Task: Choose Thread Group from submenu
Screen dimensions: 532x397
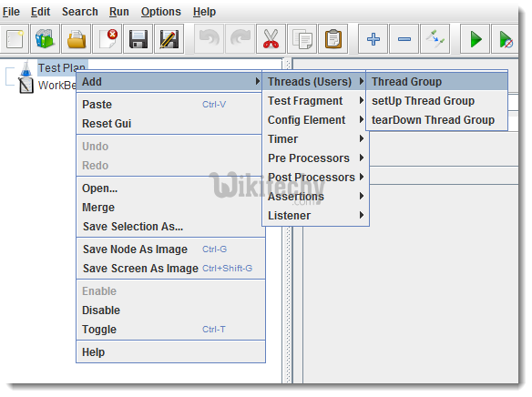Action: (x=436, y=81)
